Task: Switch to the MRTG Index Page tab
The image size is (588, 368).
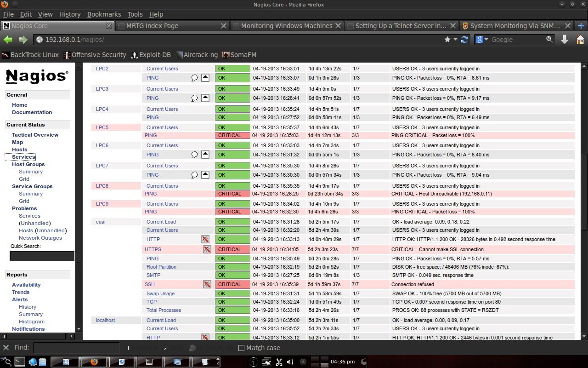Action: coord(172,26)
